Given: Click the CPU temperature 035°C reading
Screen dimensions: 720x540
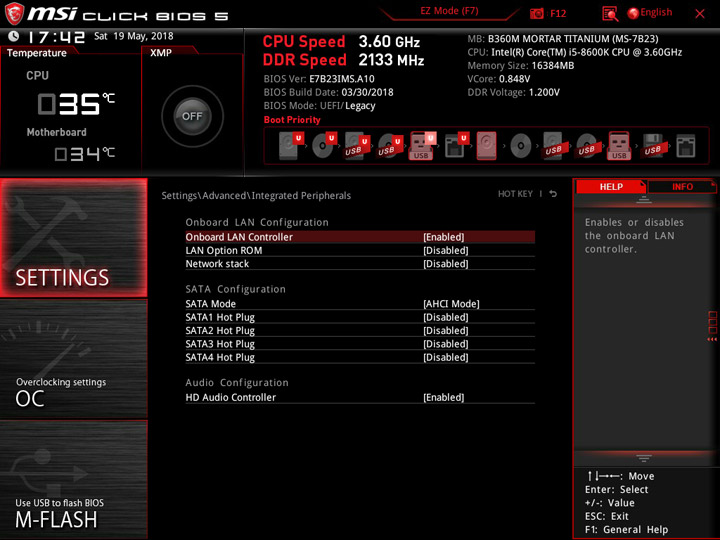Looking at the screenshot, I should [76, 103].
